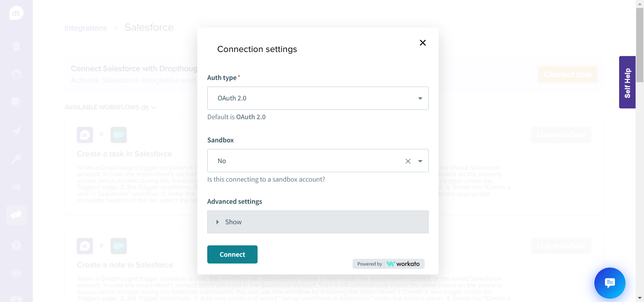Expand Advanced settings Show section
Screen dimensions: 644x302
318,222
